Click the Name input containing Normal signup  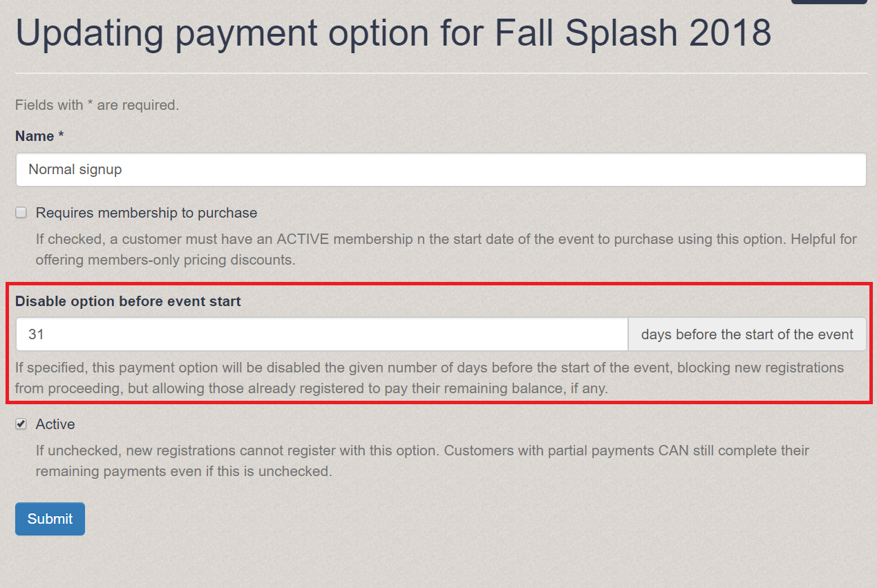click(440, 169)
